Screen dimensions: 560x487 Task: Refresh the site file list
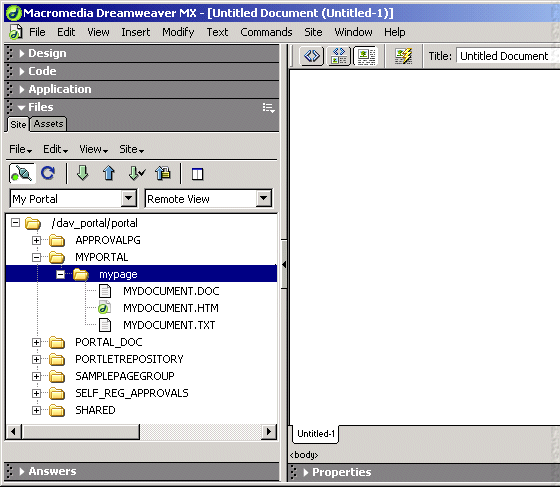[48, 174]
